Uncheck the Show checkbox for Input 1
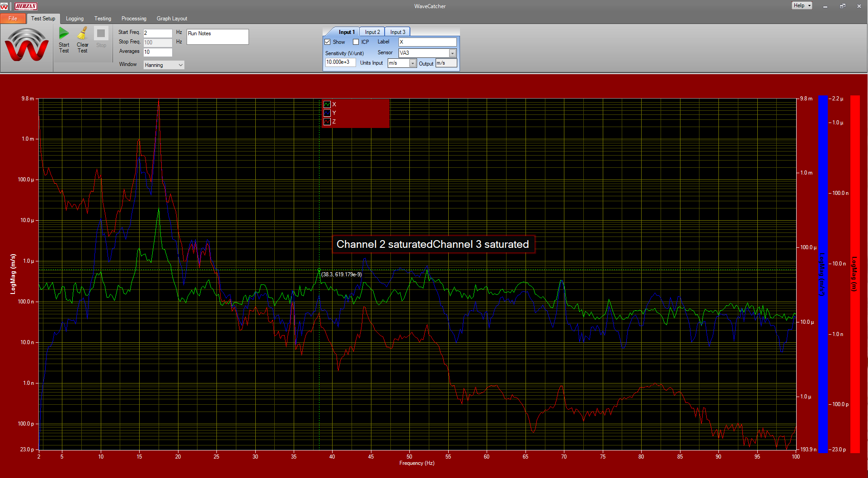 point(328,42)
